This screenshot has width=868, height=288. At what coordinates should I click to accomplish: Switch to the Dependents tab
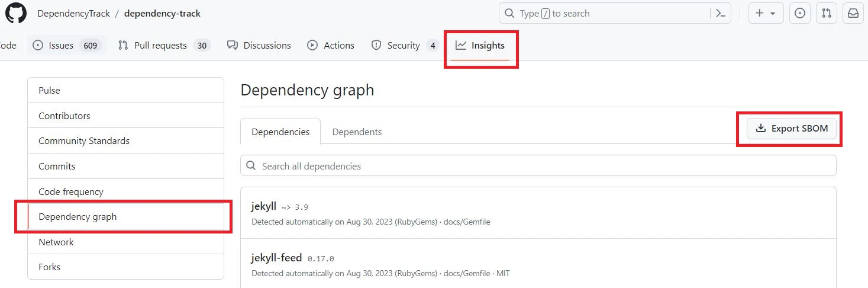click(x=357, y=132)
